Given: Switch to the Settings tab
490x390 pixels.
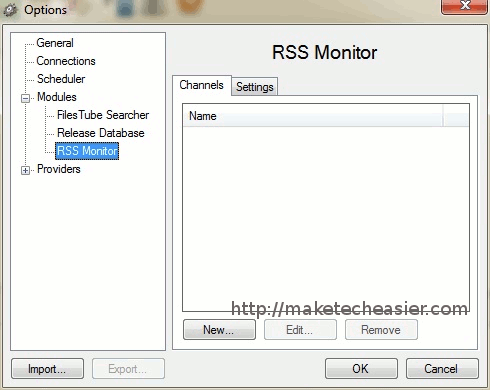Looking at the screenshot, I should [255, 87].
